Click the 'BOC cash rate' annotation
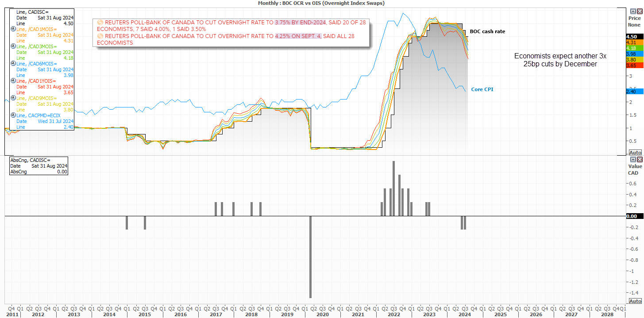 (x=487, y=31)
